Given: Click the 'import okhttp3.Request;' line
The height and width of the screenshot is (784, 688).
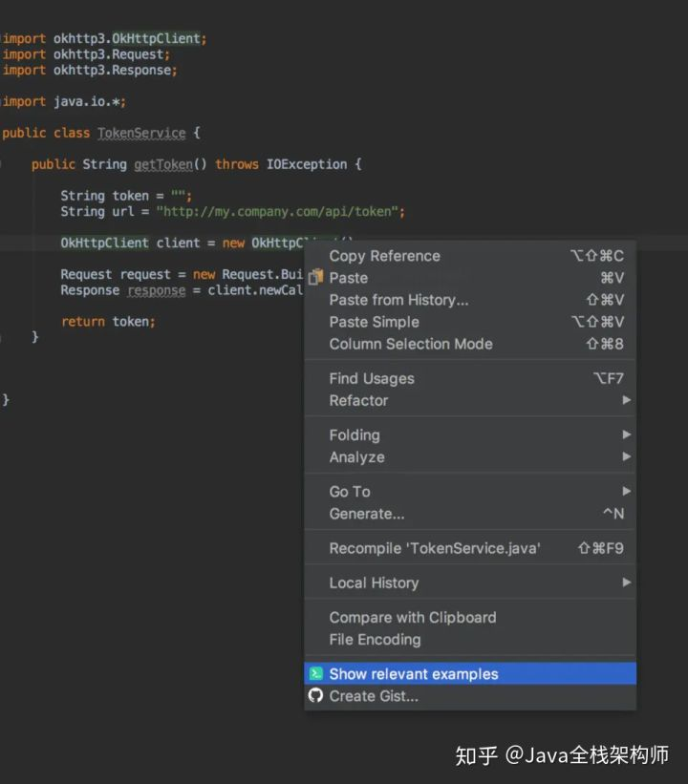Looking at the screenshot, I should (x=86, y=54).
